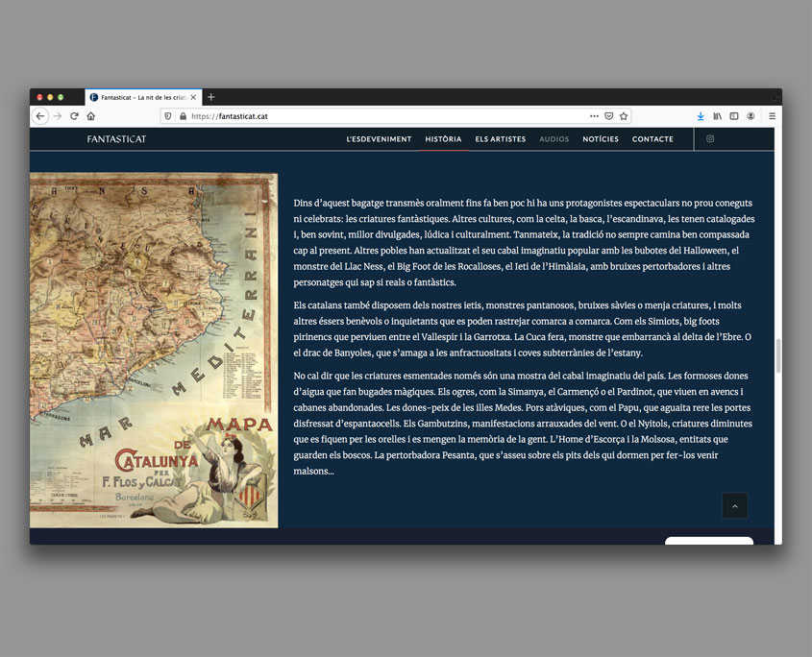Open the Història menu item
The width and height of the screenshot is (812, 657).
coord(443,139)
